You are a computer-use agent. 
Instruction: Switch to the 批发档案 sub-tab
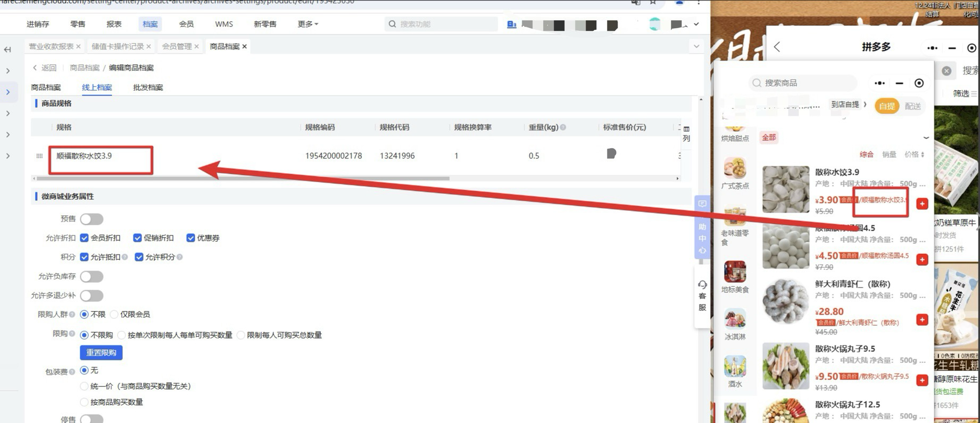click(x=148, y=87)
